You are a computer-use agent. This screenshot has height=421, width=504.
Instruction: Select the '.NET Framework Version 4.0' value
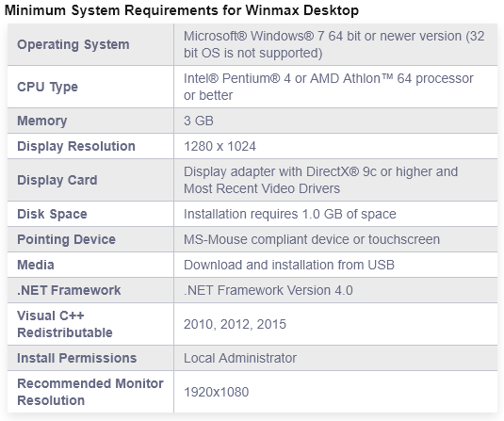point(268,290)
